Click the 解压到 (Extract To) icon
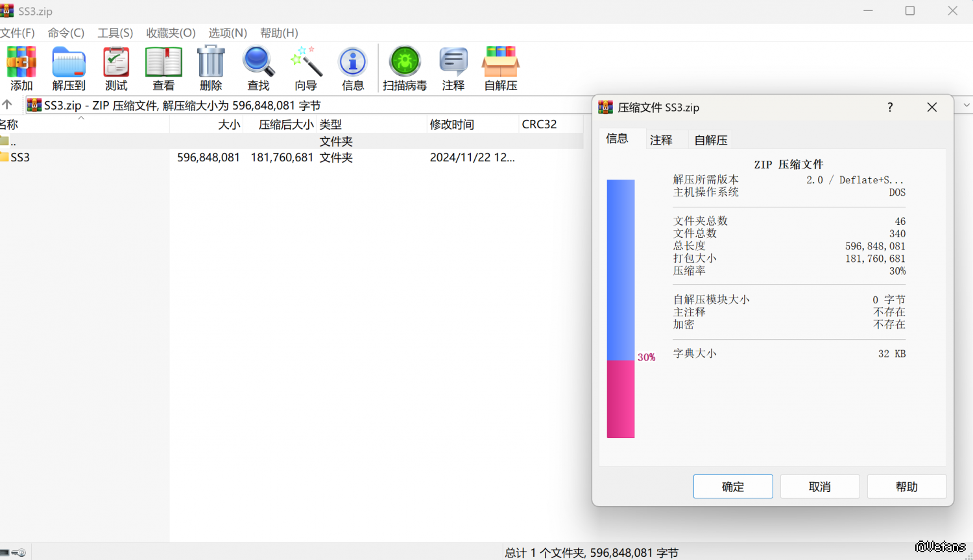This screenshot has width=973, height=560. [69, 68]
